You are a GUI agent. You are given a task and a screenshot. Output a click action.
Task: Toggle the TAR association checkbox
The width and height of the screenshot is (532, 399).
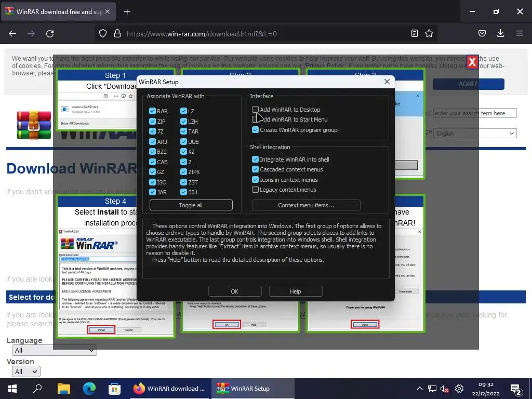click(x=183, y=131)
